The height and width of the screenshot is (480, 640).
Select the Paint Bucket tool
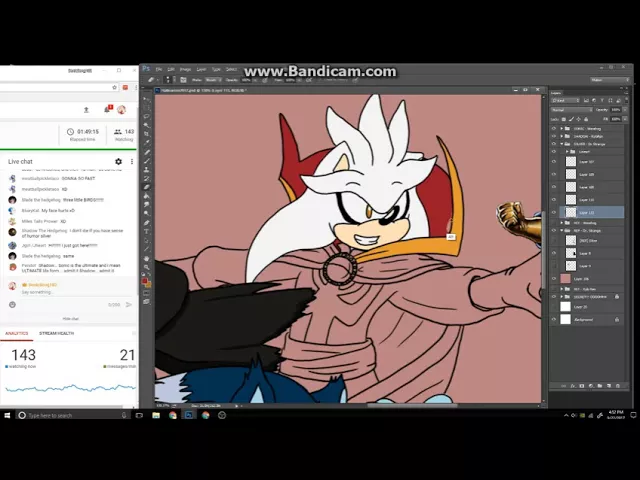[x=147, y=196]
